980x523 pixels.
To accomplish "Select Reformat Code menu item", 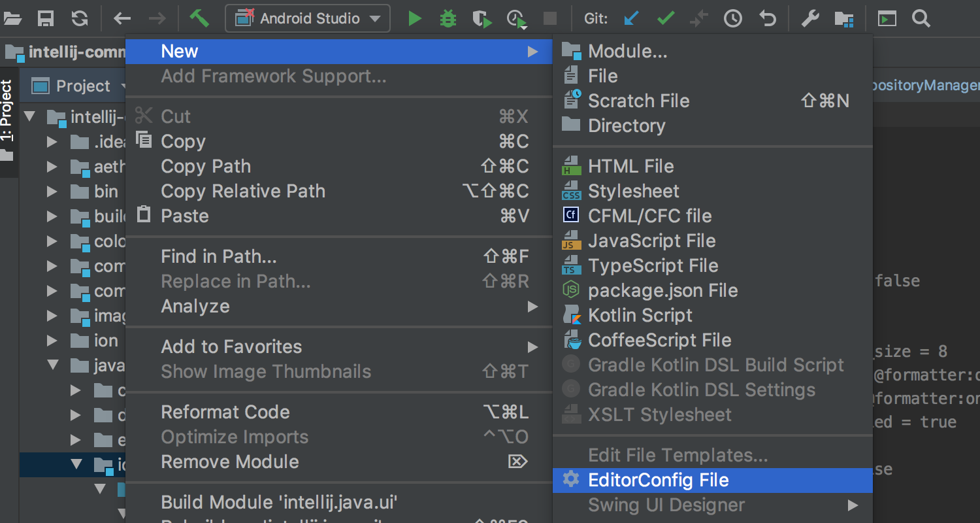I will point(338,412).
